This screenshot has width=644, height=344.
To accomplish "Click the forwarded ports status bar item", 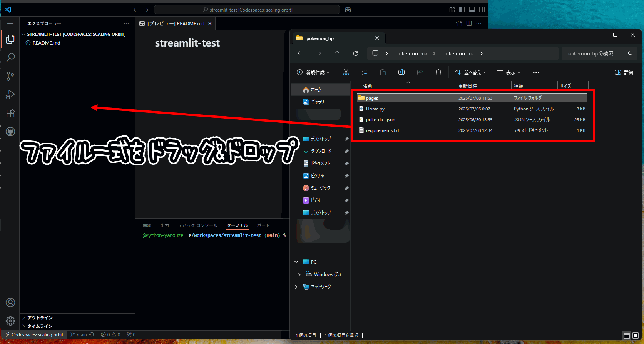I will coord(131,335).
